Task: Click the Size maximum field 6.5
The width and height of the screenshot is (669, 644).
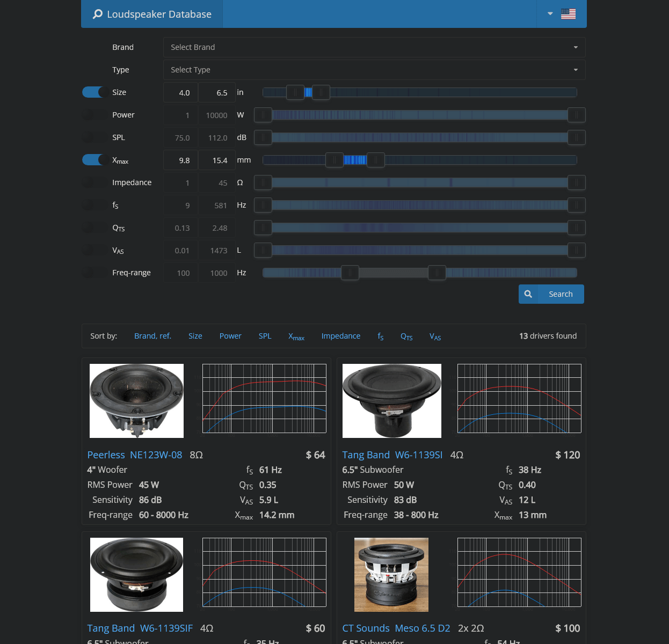Action: coord(217,92)
